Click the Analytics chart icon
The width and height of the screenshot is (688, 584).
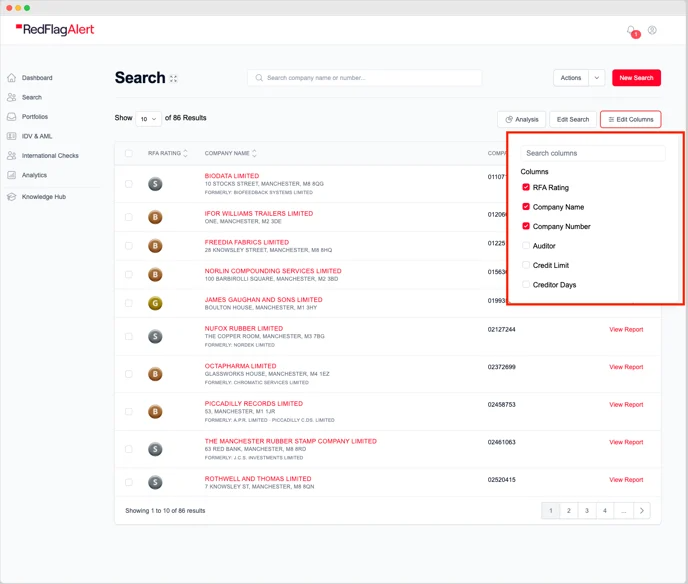(11, 175)
